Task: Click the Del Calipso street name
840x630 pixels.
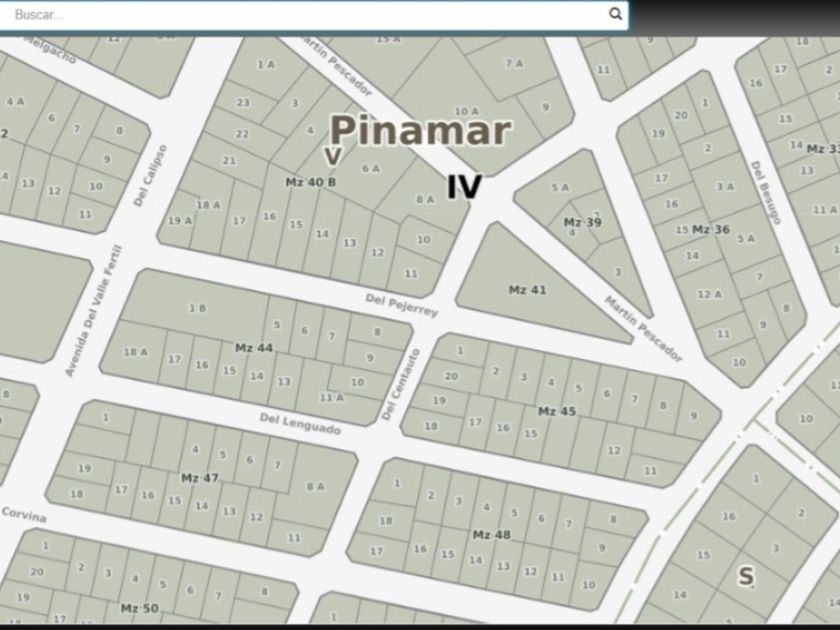Action: (x=150, y=175)
